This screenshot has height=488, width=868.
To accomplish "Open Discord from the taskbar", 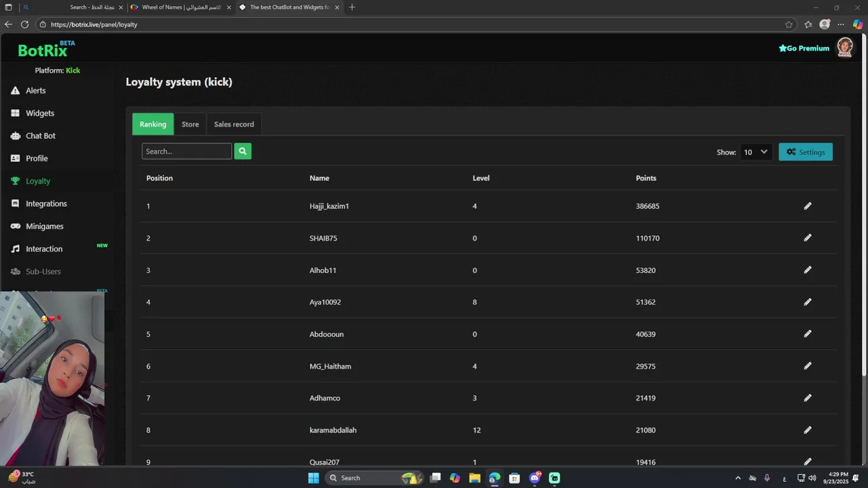I will [535, 478].
